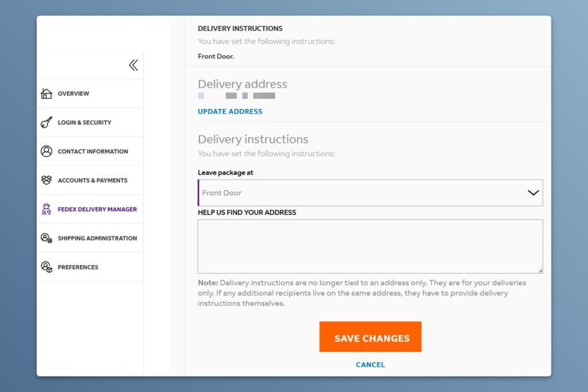Click the Overview house icon
The height and width of the screenshot is (392, 588).
click(47, 94)
